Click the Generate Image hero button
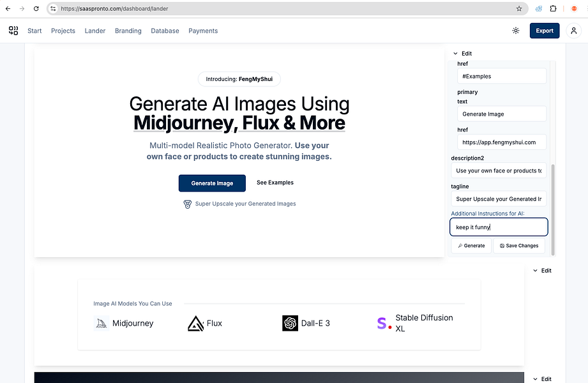Viewport: 588px width, 383px height. (212, 183)
